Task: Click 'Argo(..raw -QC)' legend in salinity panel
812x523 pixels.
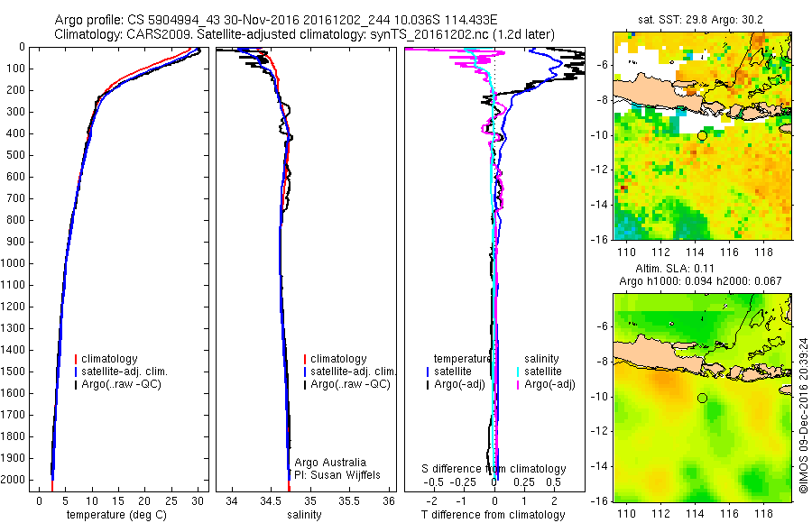Action: [347, 384]
